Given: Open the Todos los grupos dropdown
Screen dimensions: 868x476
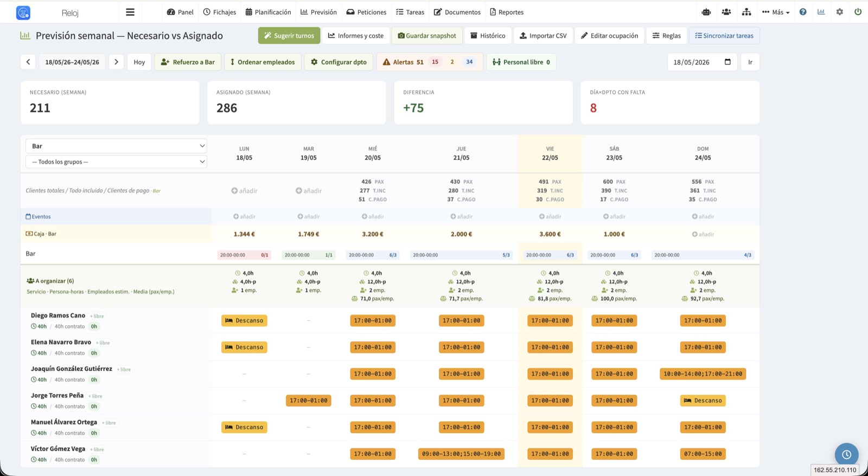Looking at the screenshot, I should tap(116, 162).
